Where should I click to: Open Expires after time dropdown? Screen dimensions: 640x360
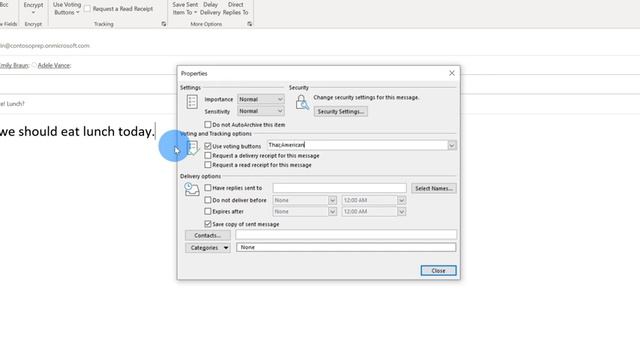[401, 211]
